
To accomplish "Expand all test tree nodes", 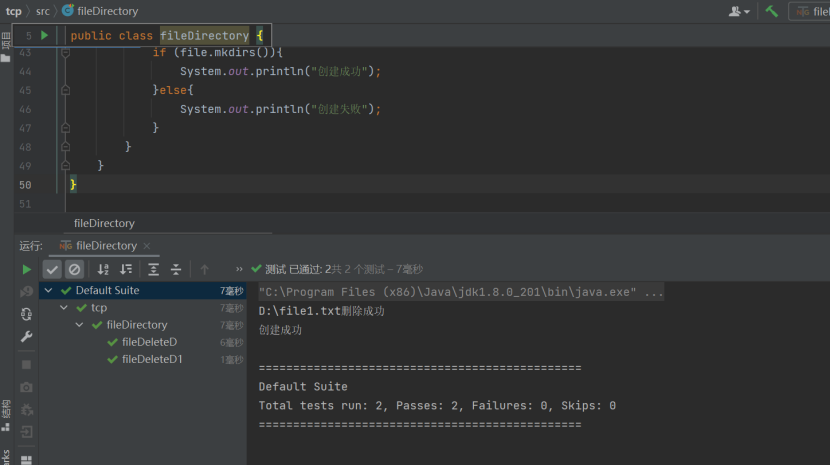I will pyautogui.click(x=153, y=269).
